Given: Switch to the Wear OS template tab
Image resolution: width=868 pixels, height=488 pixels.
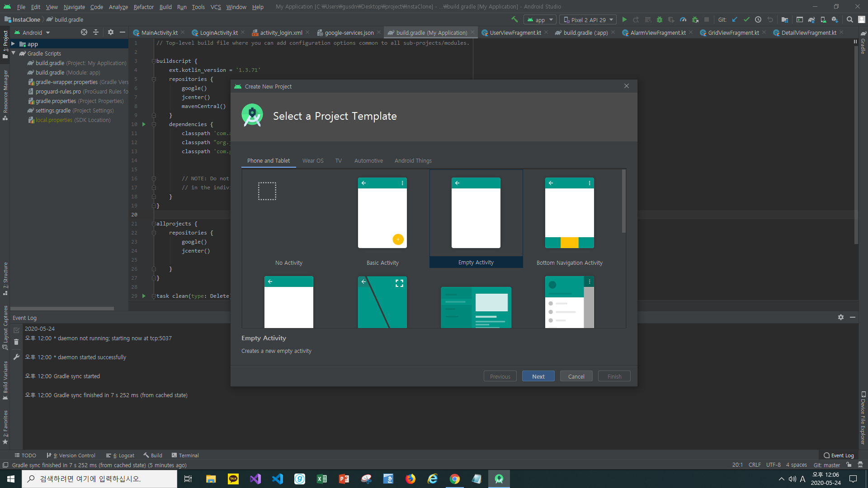Looking at the screenshot, I should click(x=313, y=160).
